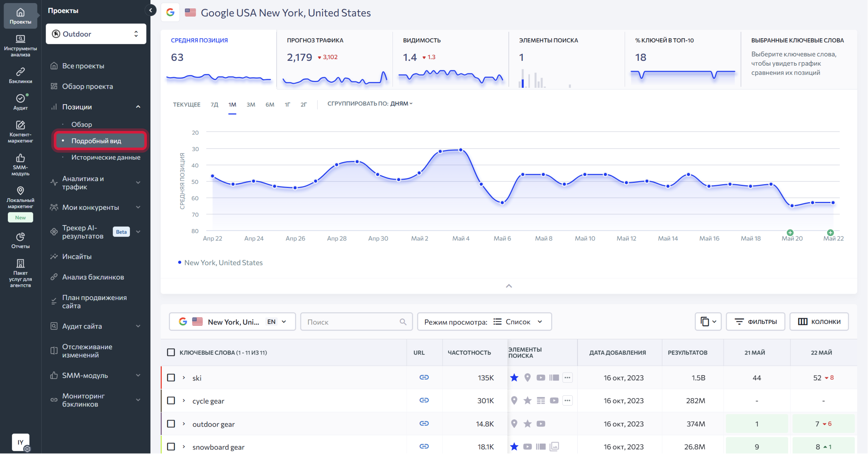Show more search features for cycle gear row

pyautogui.click(x=567, y=400)
